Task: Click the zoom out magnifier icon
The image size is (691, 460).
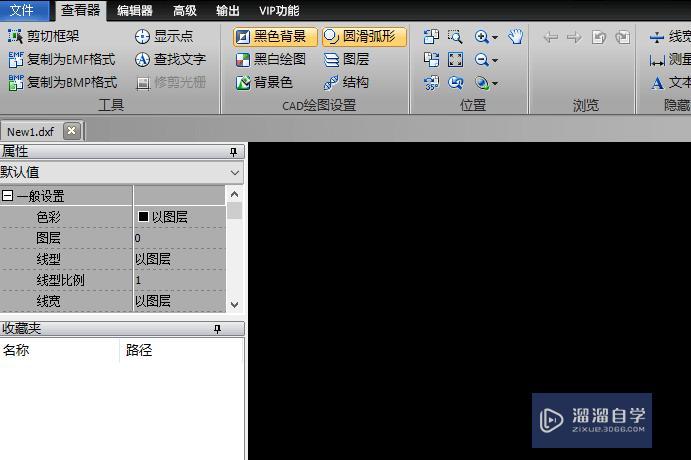Action: 481,59
